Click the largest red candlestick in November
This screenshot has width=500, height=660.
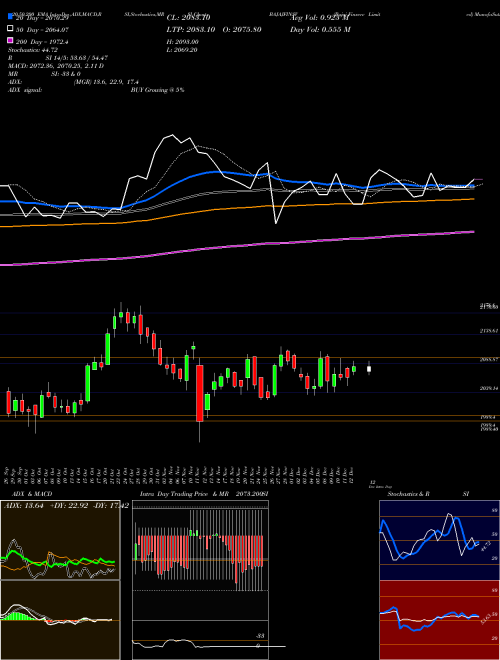point(199,393)
